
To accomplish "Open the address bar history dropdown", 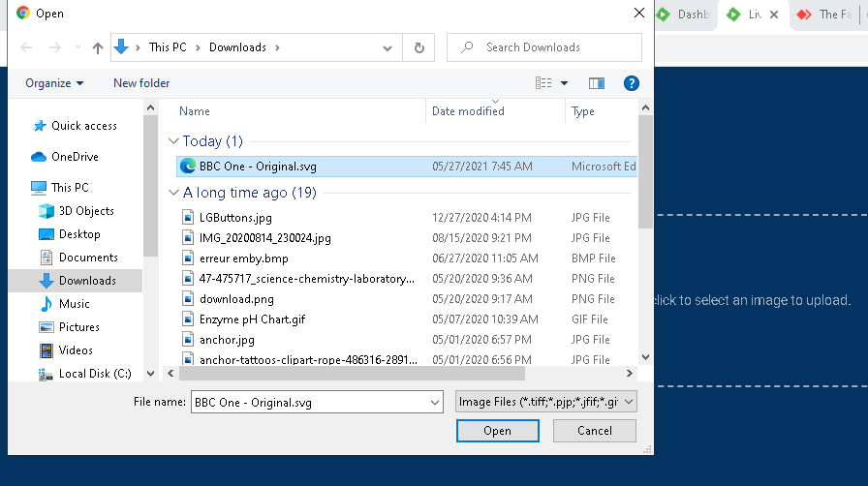I will pos(387,47).
